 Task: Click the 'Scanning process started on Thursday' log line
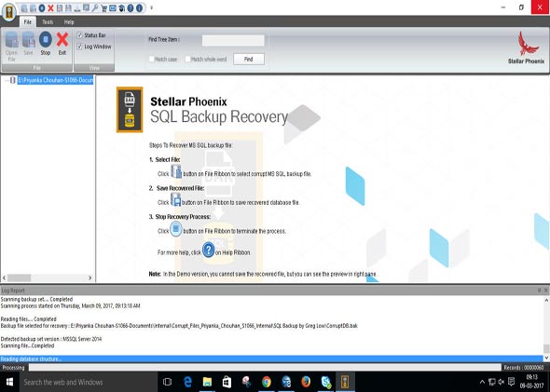[x=70, y=305]
